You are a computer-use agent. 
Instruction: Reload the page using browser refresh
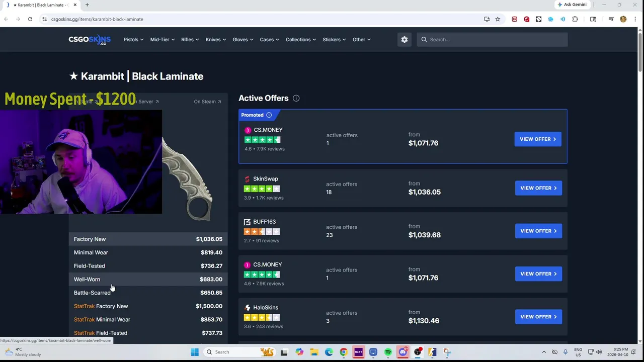point(30,19)
